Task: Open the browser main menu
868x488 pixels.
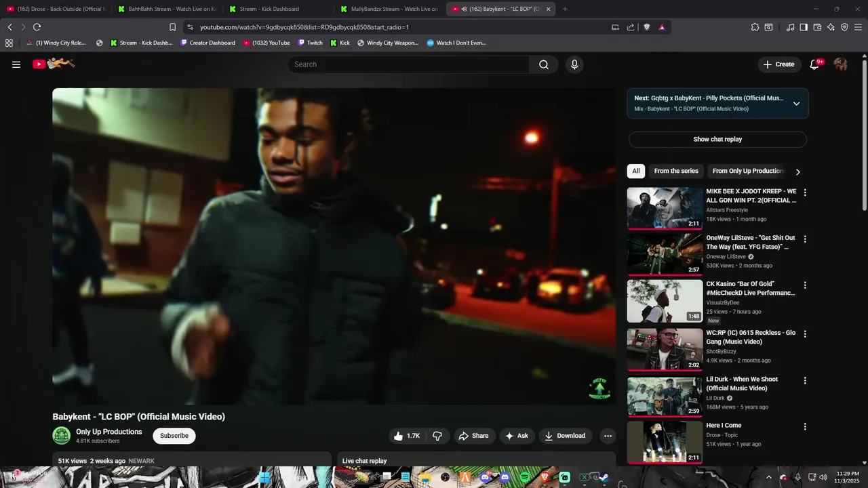Action: 858,27
